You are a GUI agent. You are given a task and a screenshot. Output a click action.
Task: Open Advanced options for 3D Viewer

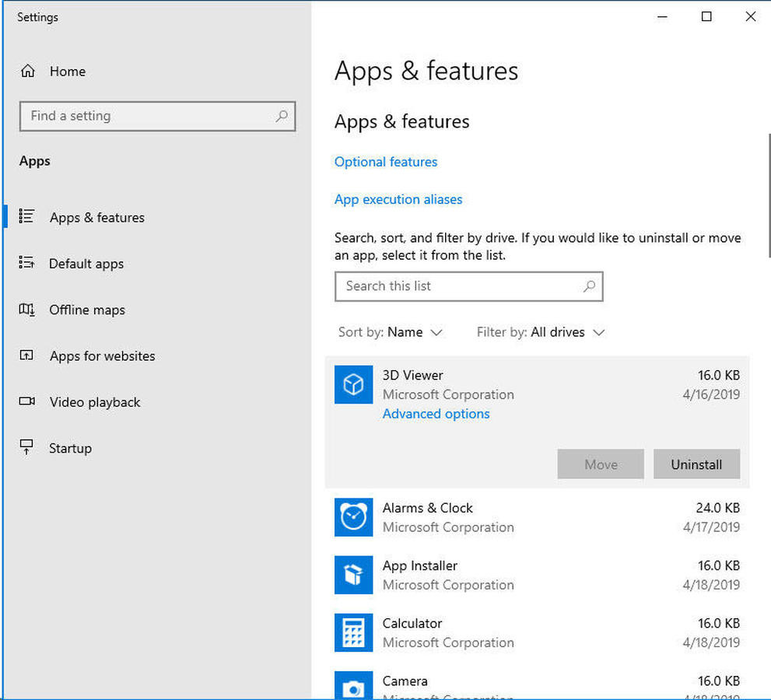tap(436, 414)
